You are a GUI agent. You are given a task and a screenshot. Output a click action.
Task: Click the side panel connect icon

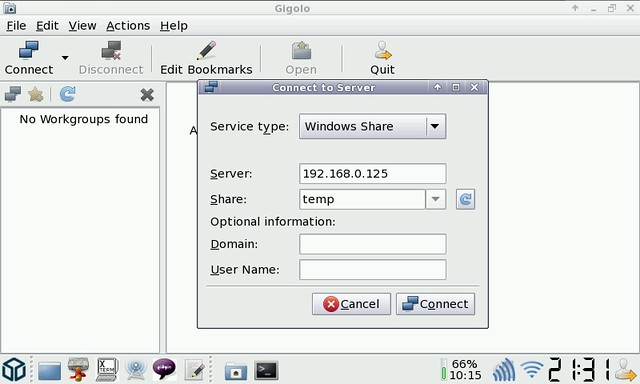click(13, 94)
